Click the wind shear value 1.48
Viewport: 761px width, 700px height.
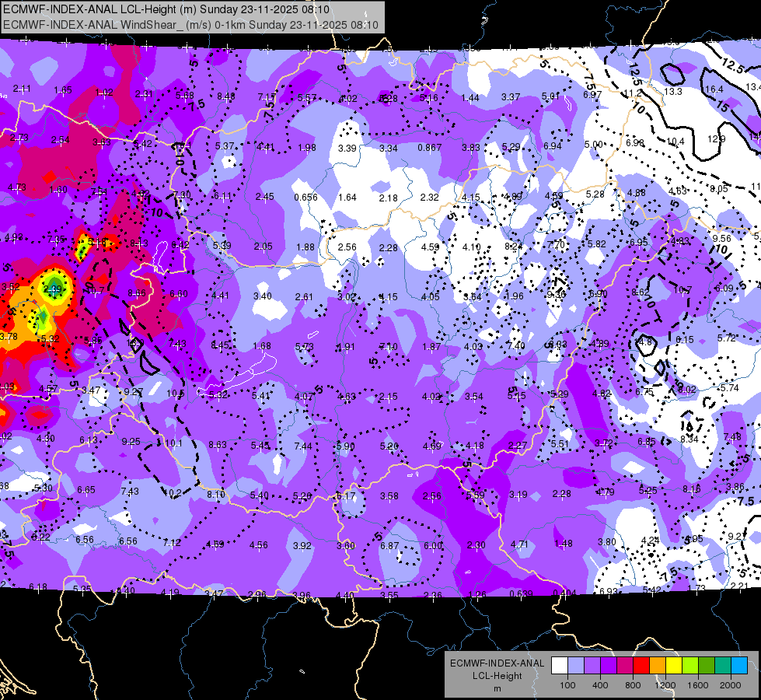[564, 544]
